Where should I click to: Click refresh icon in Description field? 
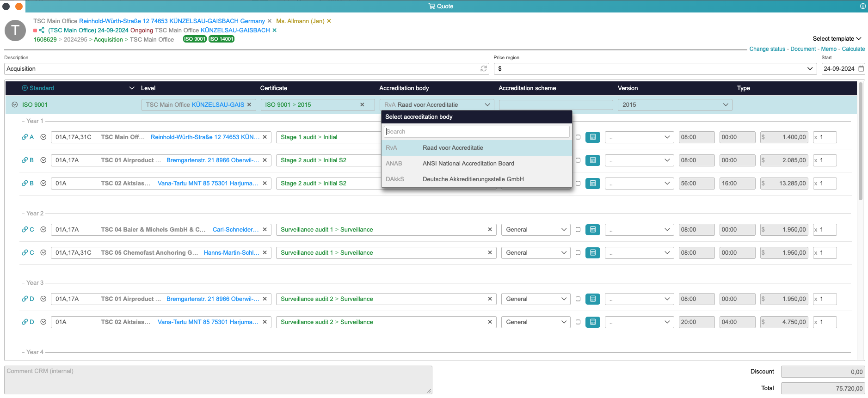coord(484,69)
